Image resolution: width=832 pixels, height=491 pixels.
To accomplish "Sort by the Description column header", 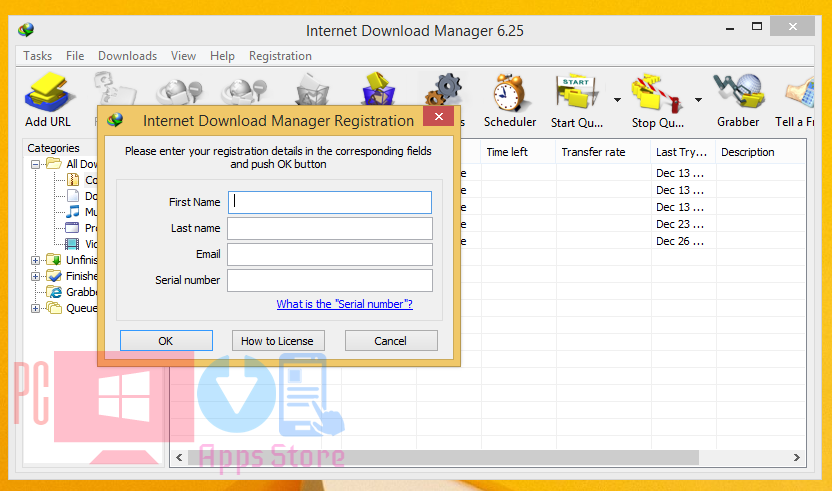I will pos(760,152).
